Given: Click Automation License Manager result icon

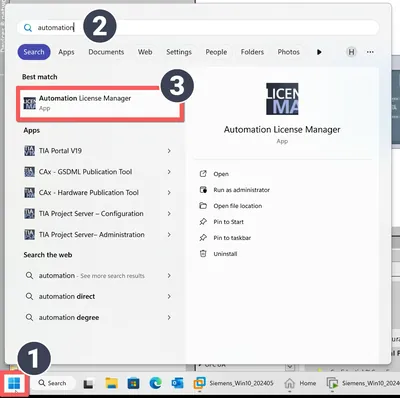Looking at the screenshot, I should 30,103.
